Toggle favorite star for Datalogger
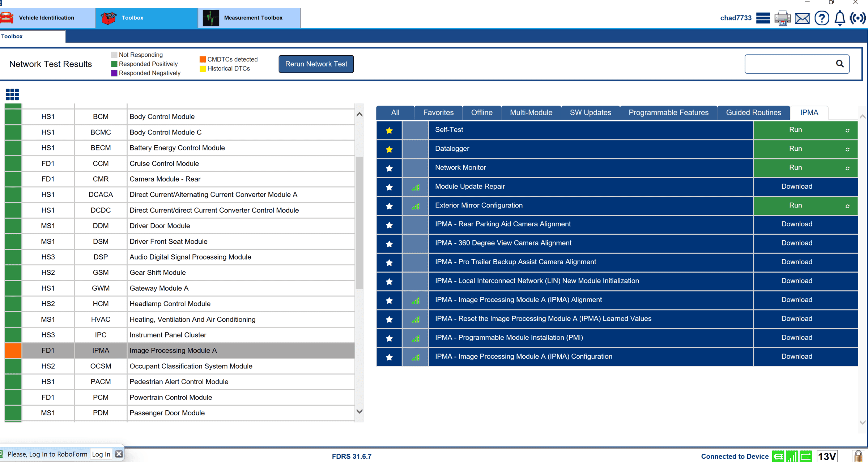This screenshot has height=462, width=868. point(389,149)
